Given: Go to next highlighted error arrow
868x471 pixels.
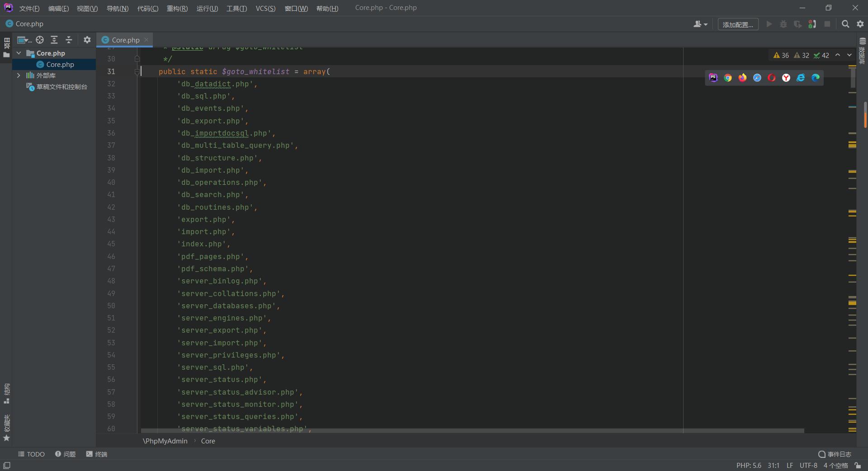Looking at the screenshot, I should click(x=849, y=55).
